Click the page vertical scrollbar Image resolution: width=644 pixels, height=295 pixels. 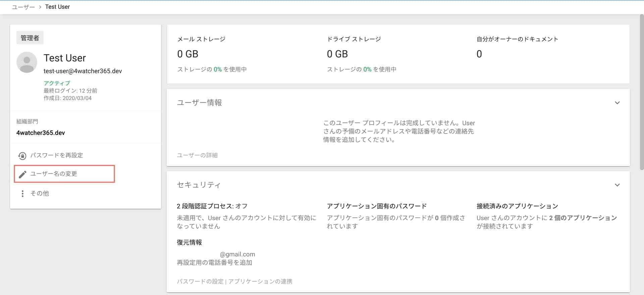641,92
